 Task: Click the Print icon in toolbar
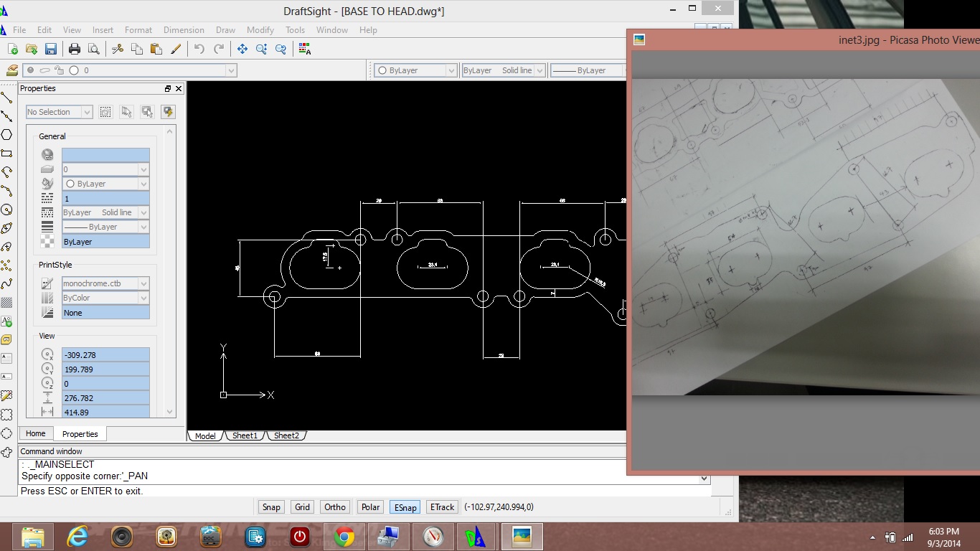click(x=75, y=49)
